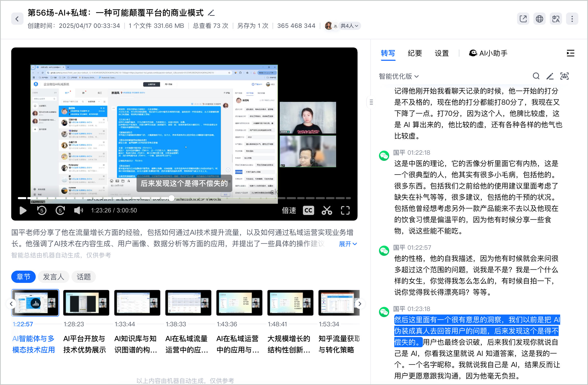
Task: Open AI小助手 assistant
Action: [x=488, y=53]
